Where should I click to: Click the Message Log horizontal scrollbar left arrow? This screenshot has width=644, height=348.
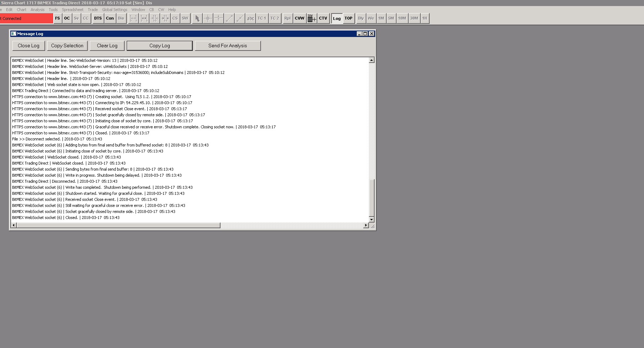coord(14,225)
